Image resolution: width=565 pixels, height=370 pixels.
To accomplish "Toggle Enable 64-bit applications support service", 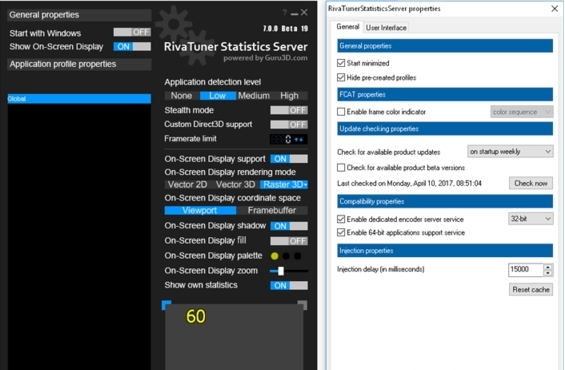I will pos(341,232).
